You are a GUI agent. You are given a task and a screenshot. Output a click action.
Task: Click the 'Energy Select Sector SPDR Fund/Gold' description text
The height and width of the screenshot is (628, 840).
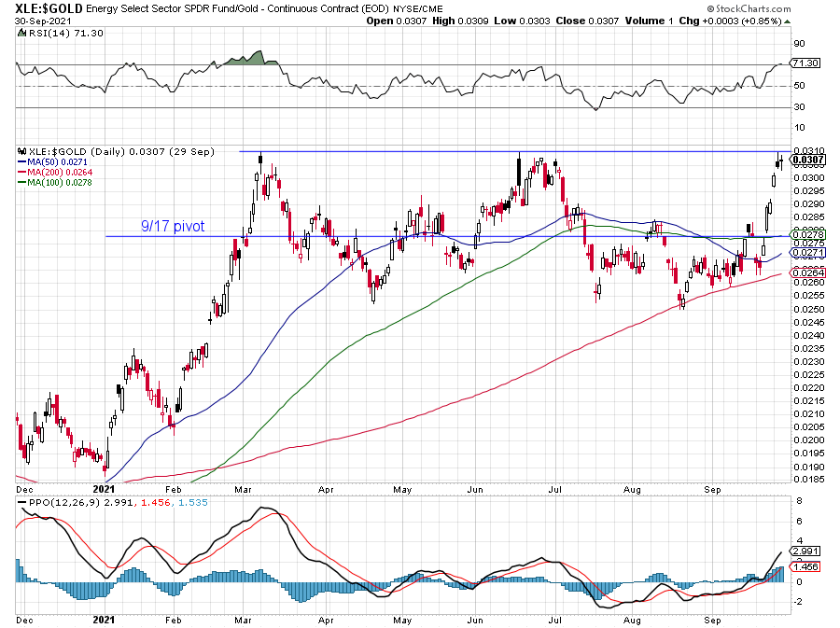pyautogui.click(x=173, y=9)
